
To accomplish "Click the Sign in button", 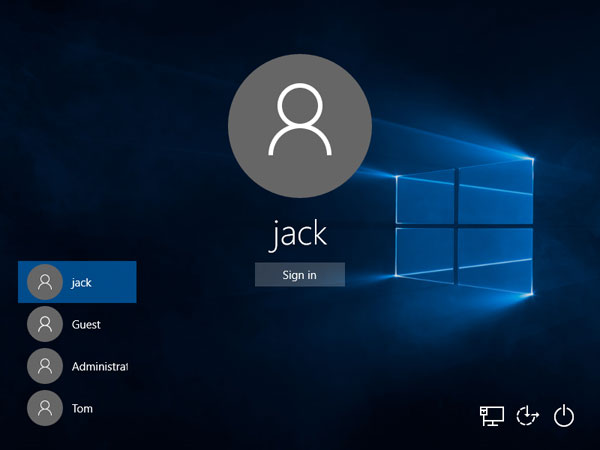I will click(299, 275).
